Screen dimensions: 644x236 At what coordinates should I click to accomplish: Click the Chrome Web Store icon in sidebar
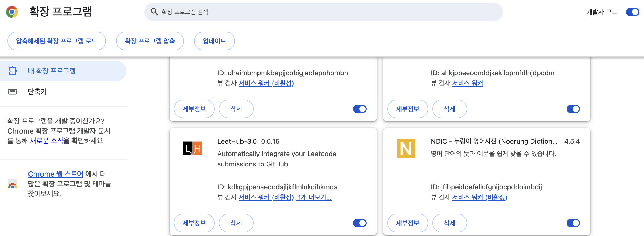tap(12, 184)
